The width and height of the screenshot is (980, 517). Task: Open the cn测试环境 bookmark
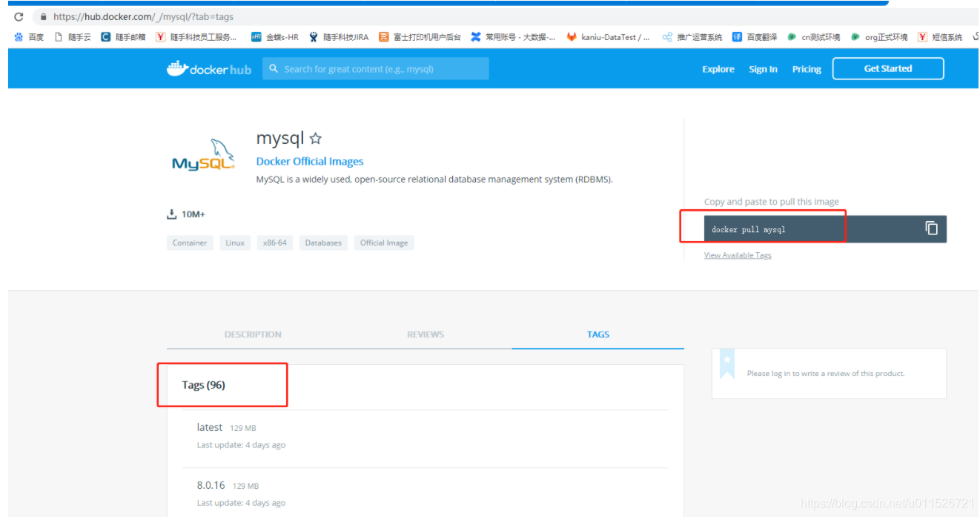tap(813, 37)
